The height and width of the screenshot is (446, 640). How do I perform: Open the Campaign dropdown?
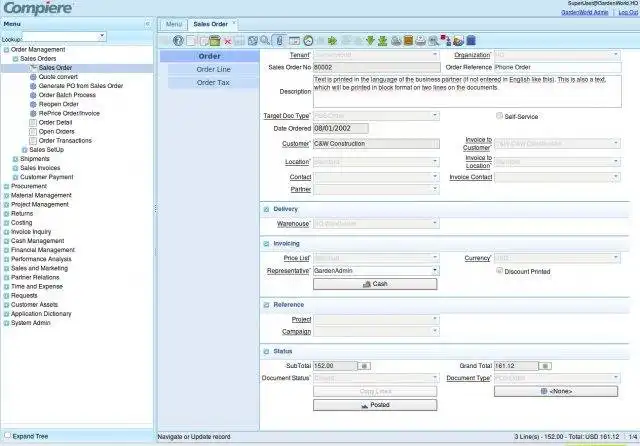click(435, 331)
